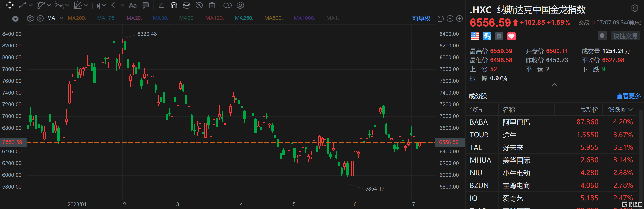Expand arrow tool options arrow
This screenshot has width=644, height=209.
pos(122,5)
